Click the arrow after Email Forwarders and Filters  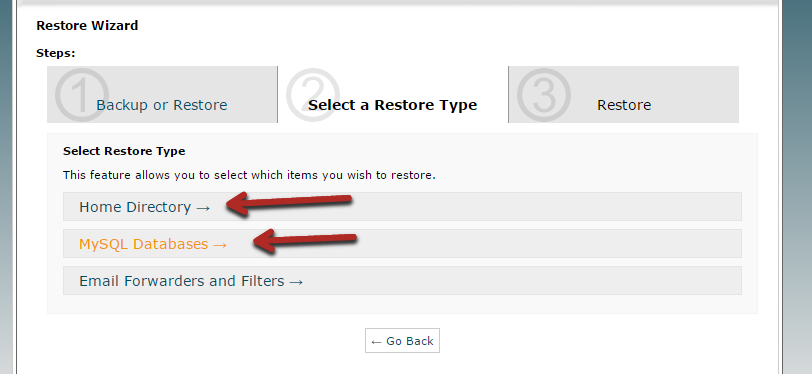296,282
